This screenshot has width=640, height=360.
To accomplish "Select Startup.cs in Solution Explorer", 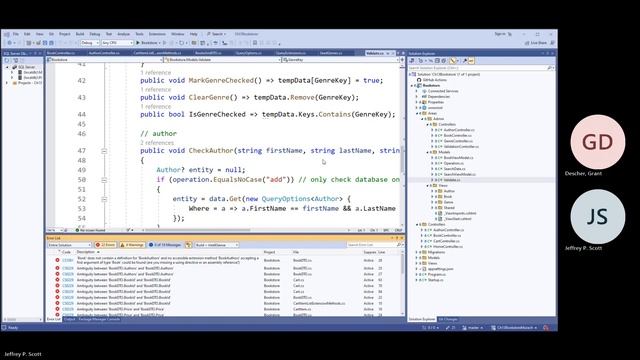I will [x=436, y=280].
